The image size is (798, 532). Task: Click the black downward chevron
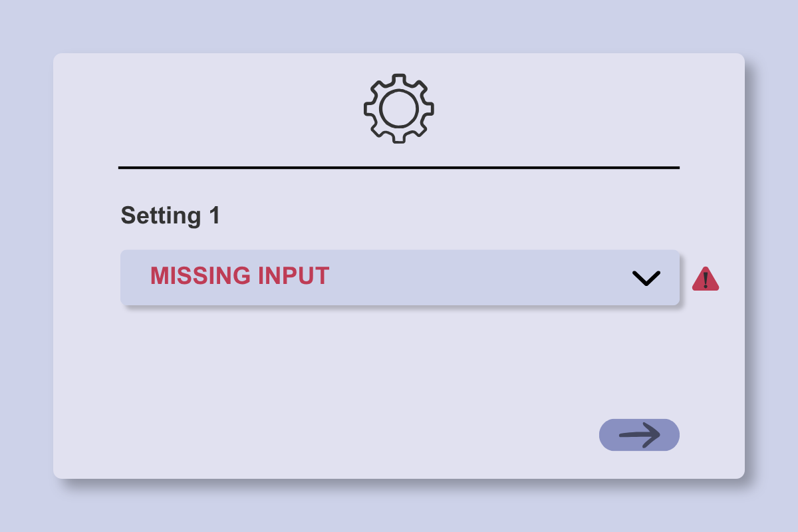click(x=646, y=278)
